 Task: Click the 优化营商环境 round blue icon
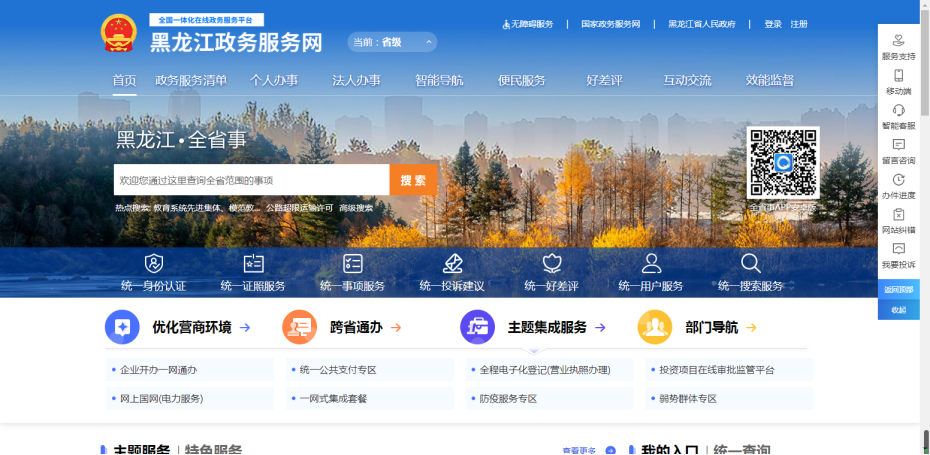tap(122, 327)
